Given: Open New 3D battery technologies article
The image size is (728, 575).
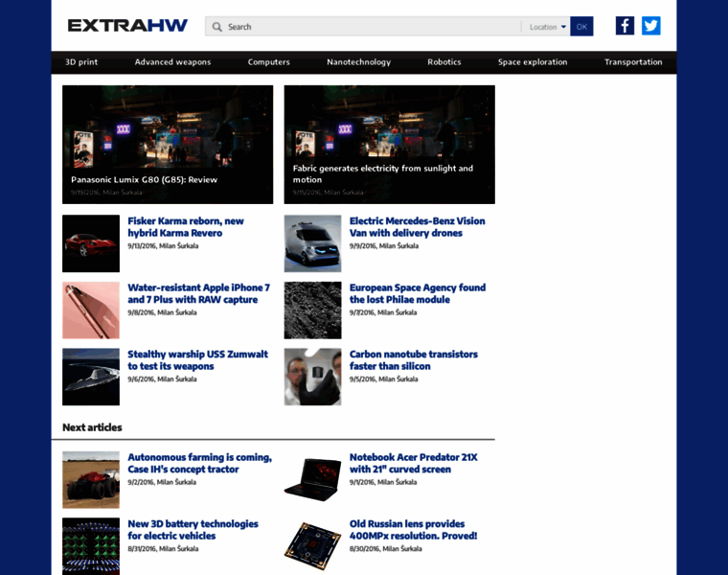Looking at the screenshot, I should (x=193, y=530).
